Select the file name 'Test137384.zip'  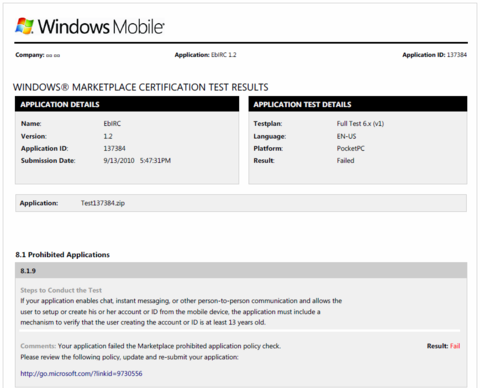tap(103, 203)
